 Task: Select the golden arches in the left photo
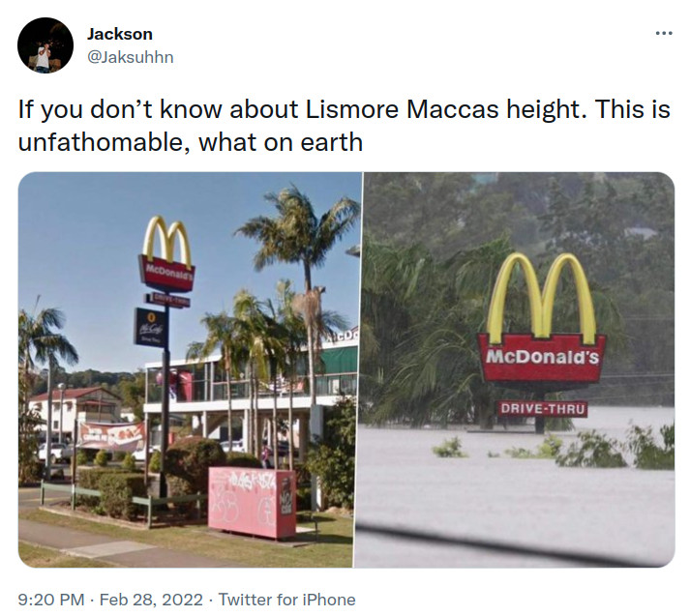coord(167,240)
